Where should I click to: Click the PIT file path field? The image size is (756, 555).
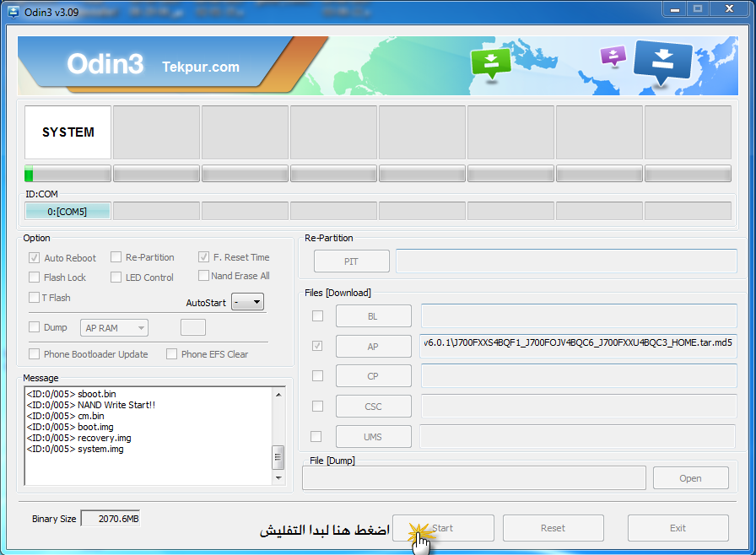[566, 261]
